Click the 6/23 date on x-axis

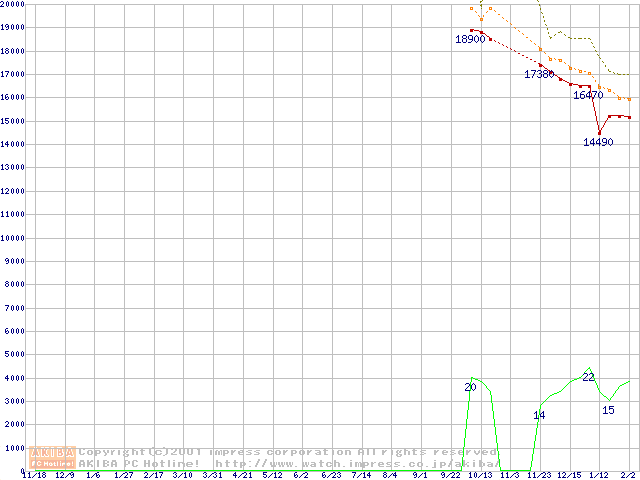[x=331, y=475]
